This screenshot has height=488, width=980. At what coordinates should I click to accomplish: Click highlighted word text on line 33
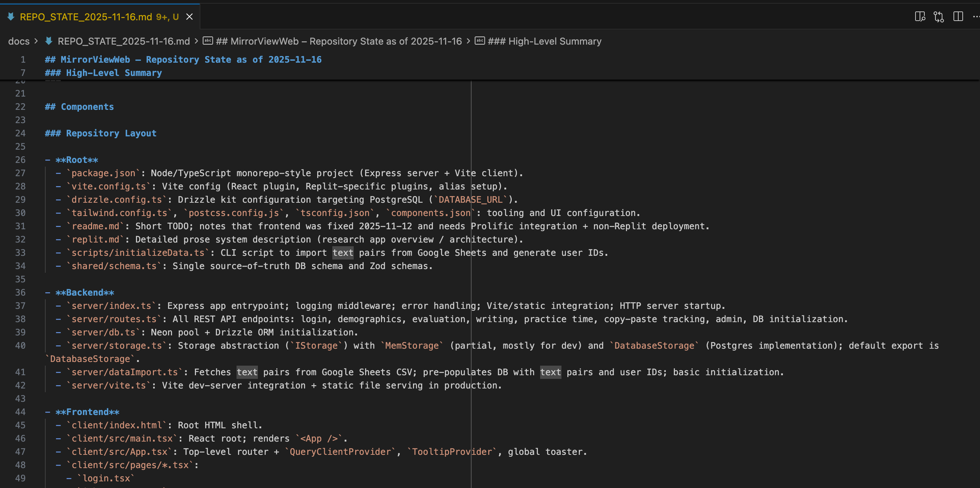tap(342, 253)
